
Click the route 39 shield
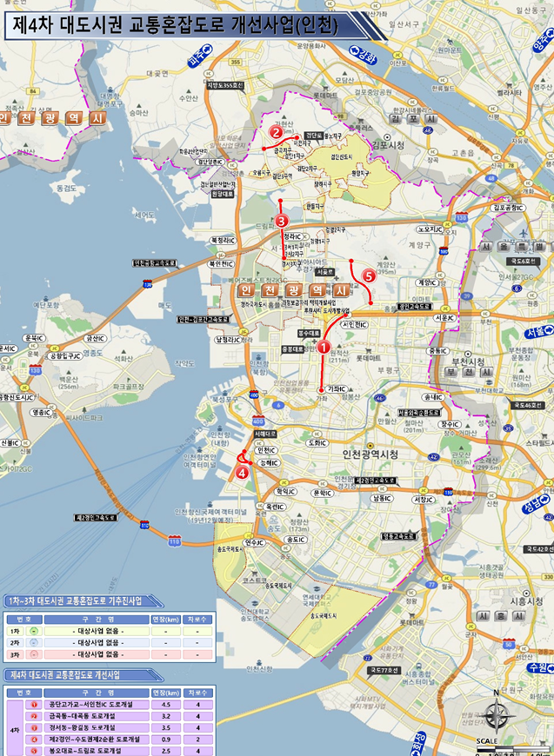click(466, 295)
